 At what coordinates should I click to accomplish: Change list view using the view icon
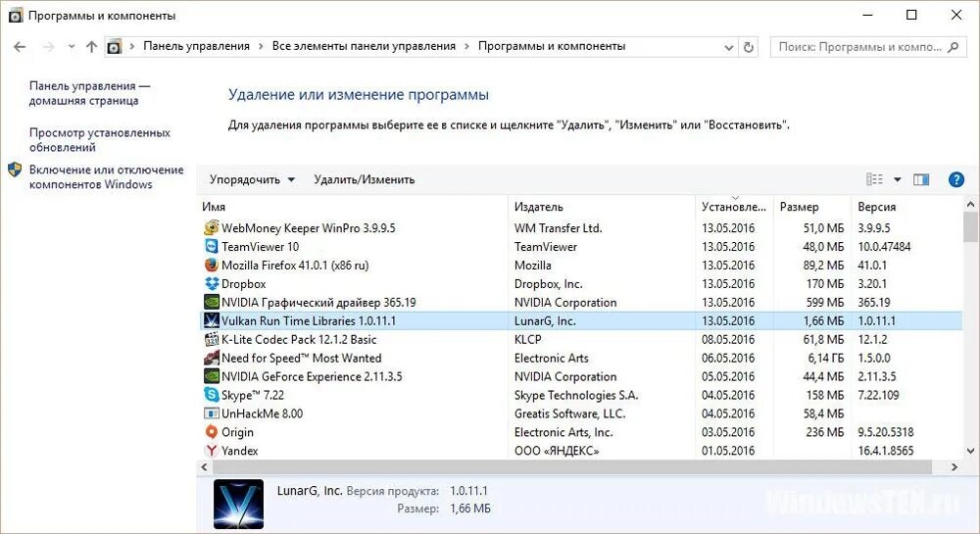874,180
